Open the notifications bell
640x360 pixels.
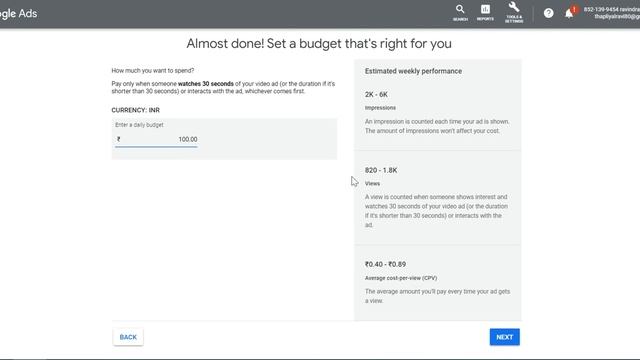pos(569,13)
